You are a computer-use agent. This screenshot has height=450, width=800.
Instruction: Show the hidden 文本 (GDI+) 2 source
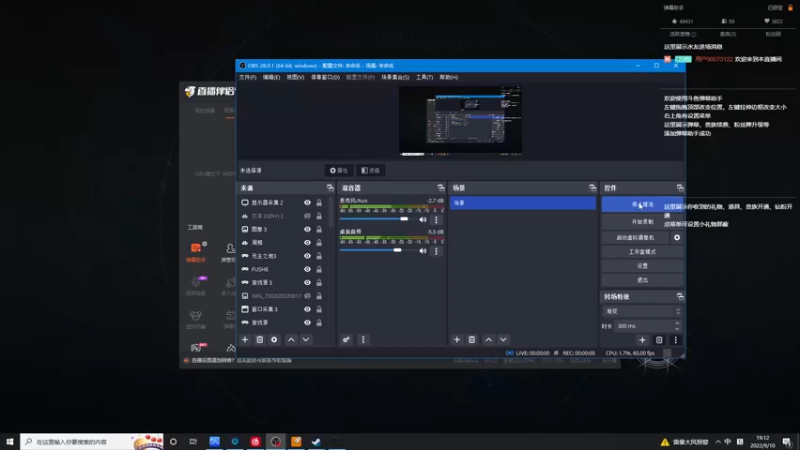[307, 216]
